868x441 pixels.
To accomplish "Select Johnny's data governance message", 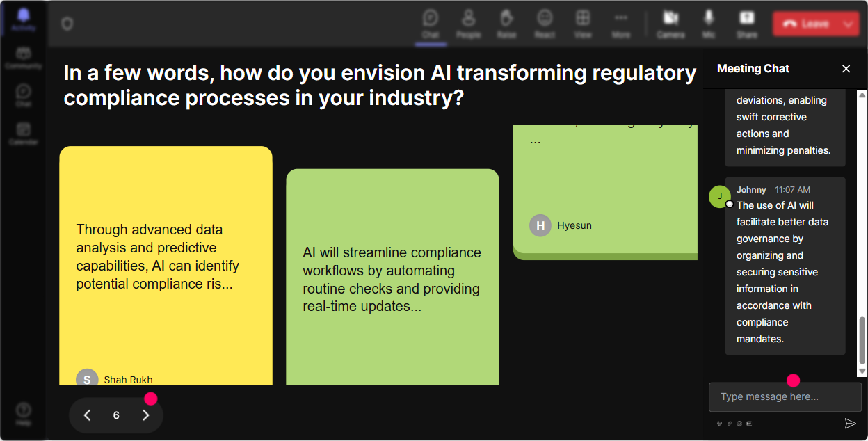I will click(785, 266).
